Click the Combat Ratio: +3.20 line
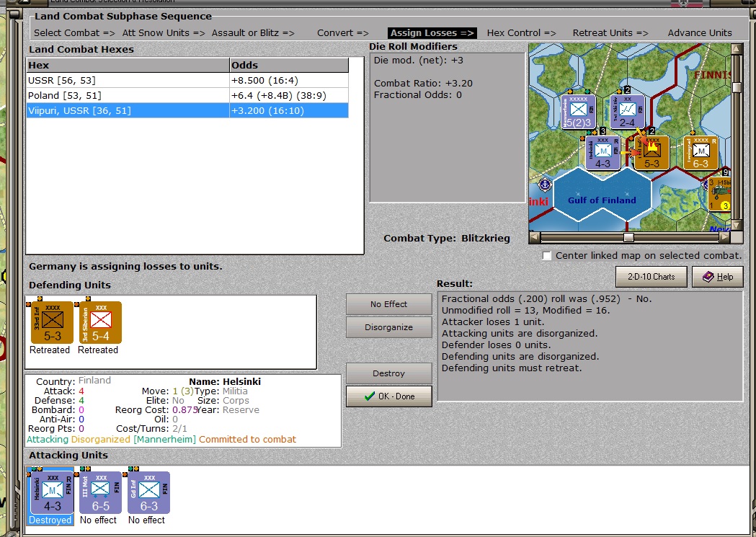The width and height of the screenshot is (756, 537). click(423, 84)
